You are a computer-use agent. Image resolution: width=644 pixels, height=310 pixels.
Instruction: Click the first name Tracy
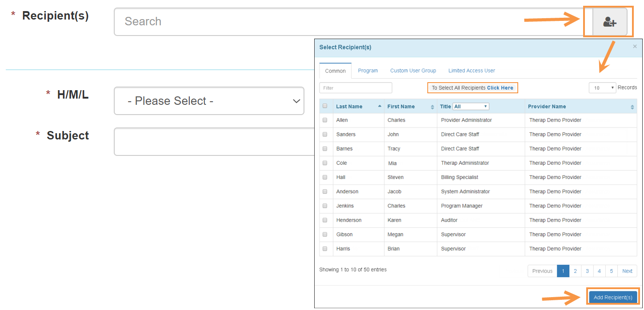394,148
